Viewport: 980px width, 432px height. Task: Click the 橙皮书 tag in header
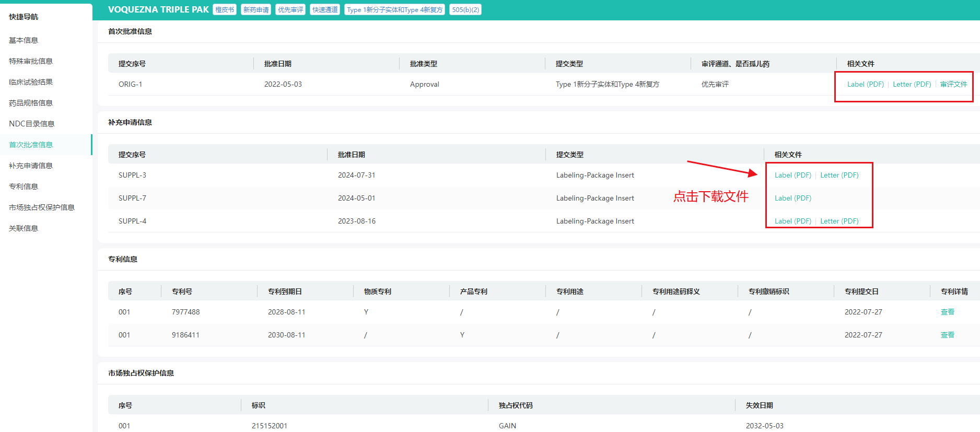pos(225,9)
